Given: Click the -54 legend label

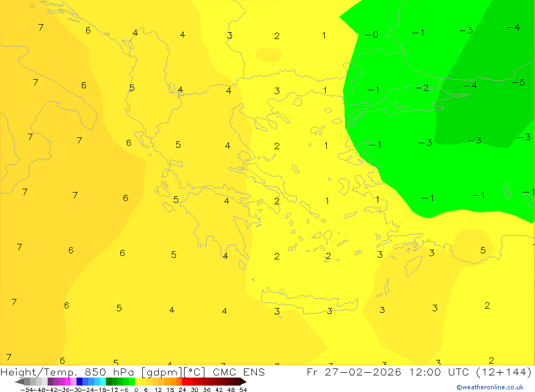Looking at the screenshot, I should (27, 390).
